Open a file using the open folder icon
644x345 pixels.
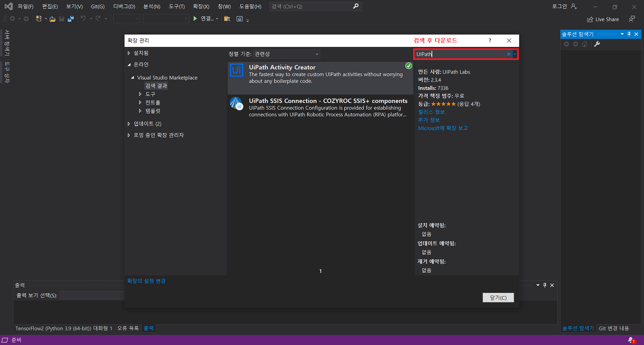tap(52, 19)
